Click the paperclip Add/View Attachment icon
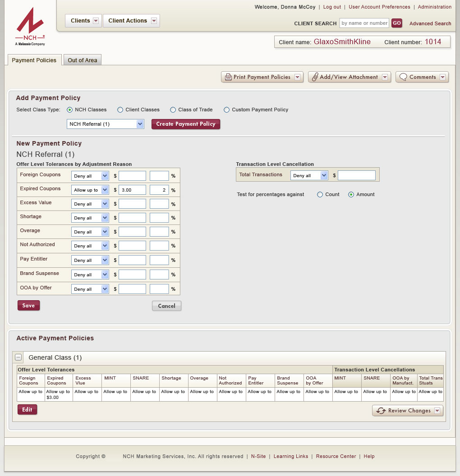This screenshot has height=476, width=460. coord(315,77)
